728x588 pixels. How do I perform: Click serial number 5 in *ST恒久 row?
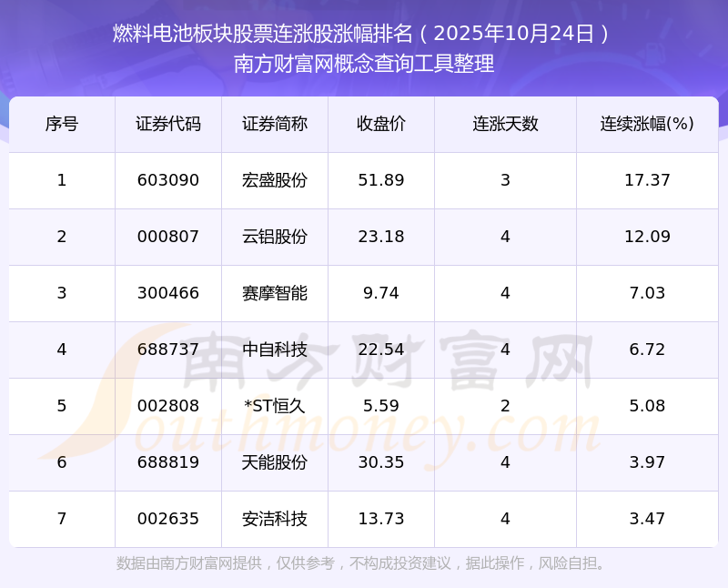62,406
